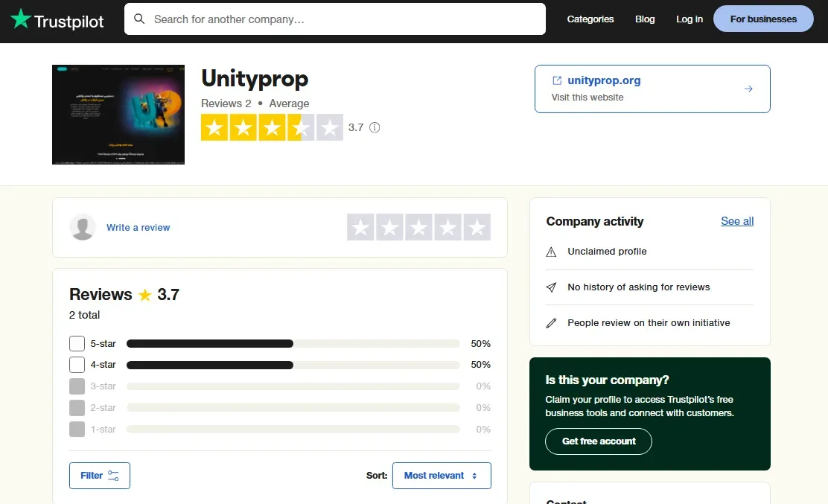
Task: Click the paper plane icon in Company activity
Action: pyautogui.click(x=551, y=287)
